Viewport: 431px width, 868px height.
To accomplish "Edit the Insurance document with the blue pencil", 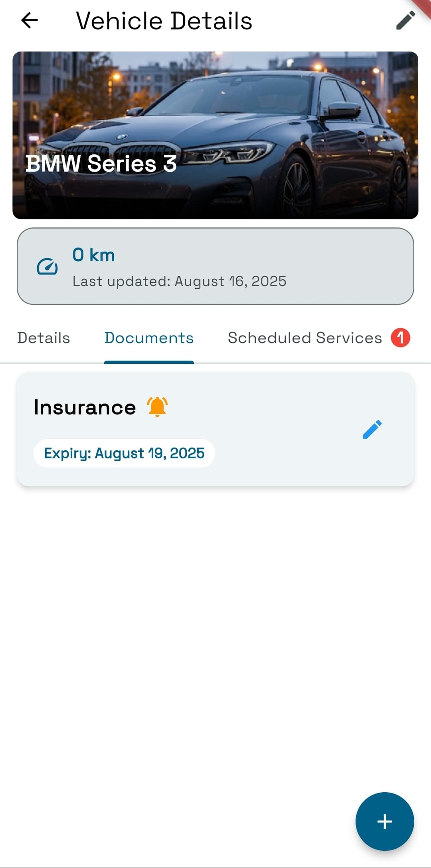I will (372, 429).
